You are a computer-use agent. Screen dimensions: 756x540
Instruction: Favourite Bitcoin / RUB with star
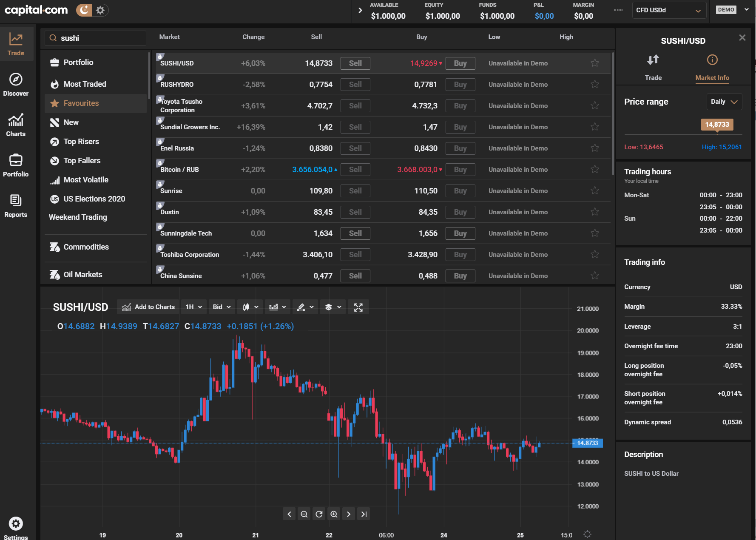coord(594,169)
